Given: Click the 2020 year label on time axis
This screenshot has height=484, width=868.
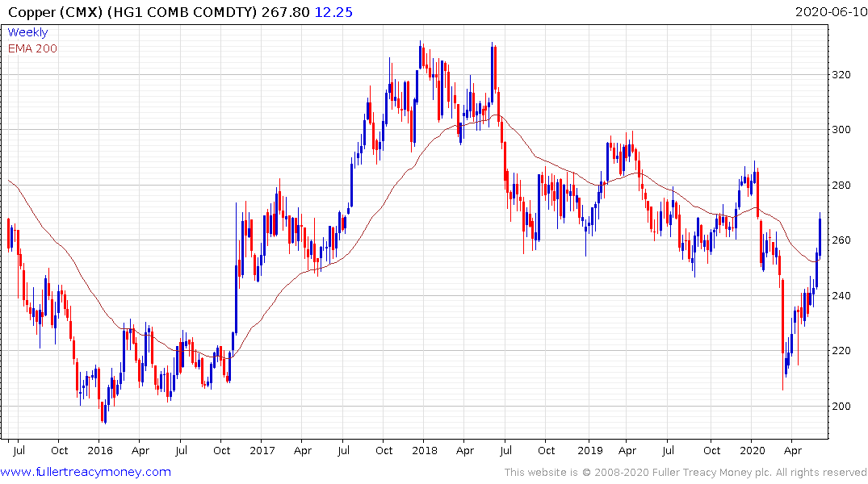Looking at the screenshot, I should (753, 450).
